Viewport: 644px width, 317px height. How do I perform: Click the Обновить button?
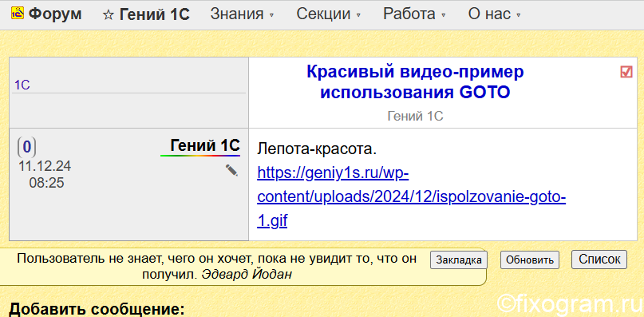(x=529, y=260)
